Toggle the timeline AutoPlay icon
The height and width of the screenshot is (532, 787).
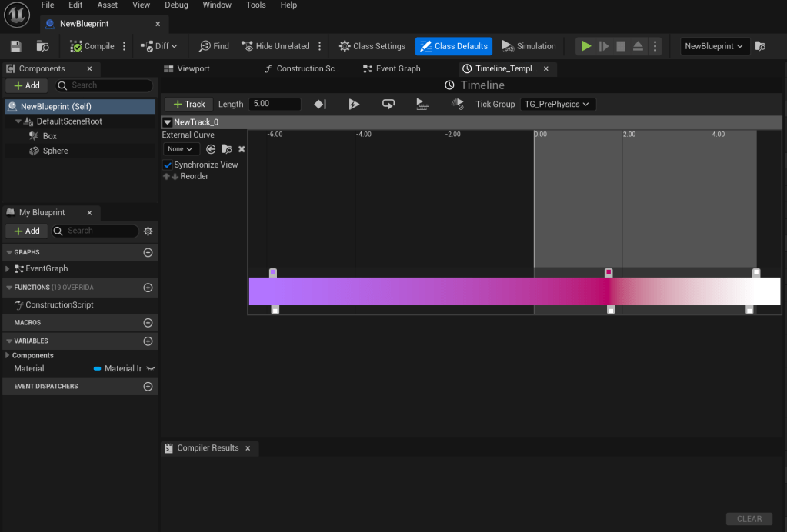pyautogui.click(x=354, y=104)
